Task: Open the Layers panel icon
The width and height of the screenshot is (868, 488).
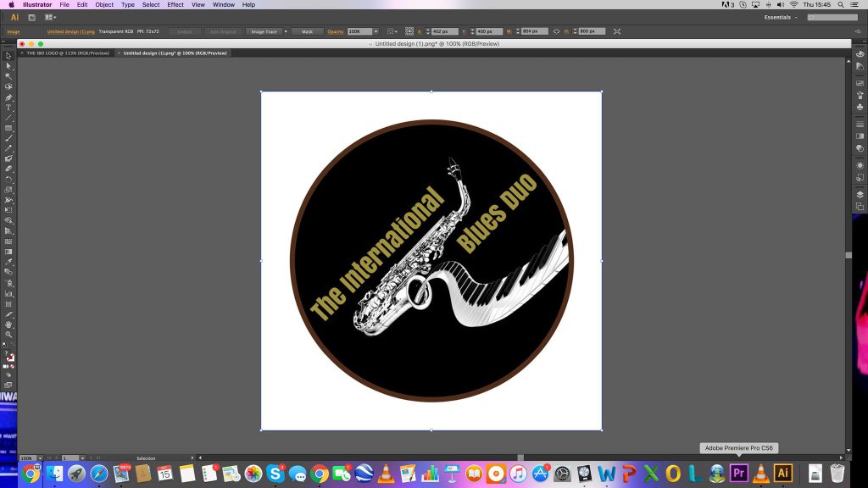Action: pyautogui.click(x=860, y=194)
